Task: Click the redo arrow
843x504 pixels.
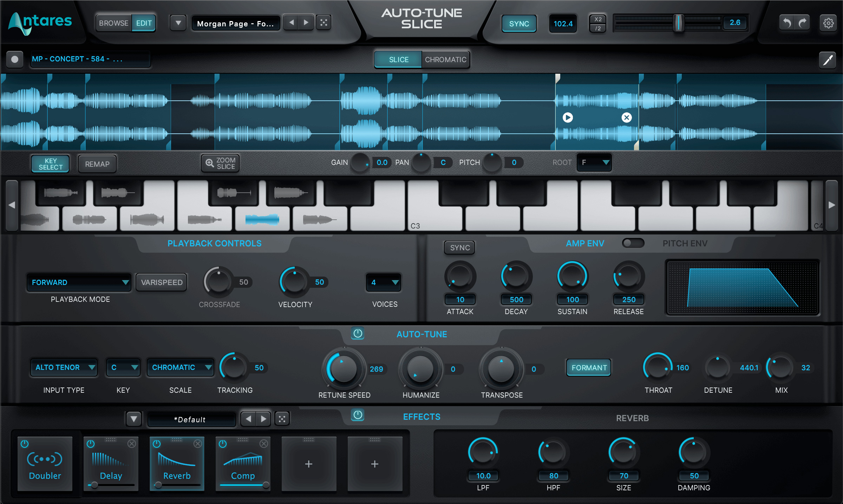Action: click(803, 23)
